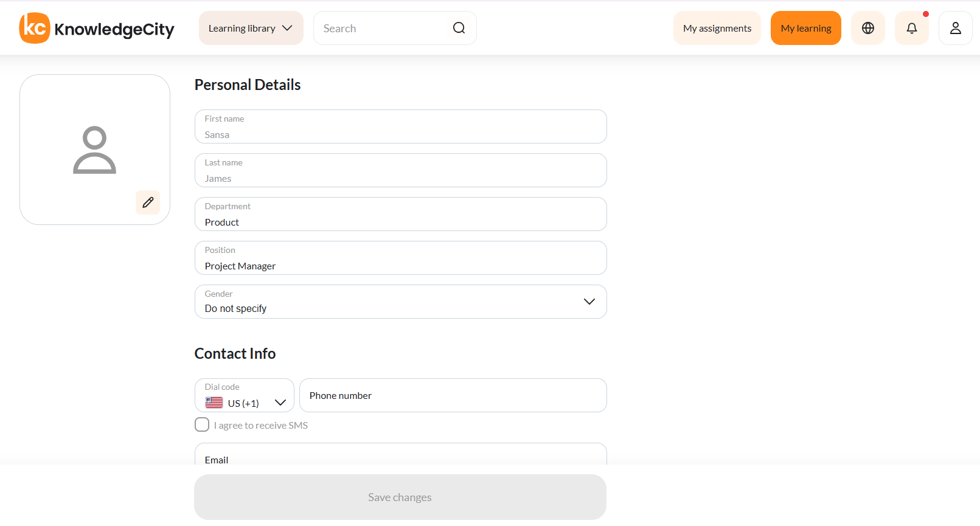Click the KnowledgeCity logo
Image resolution: width=980 pixels, height=526 pixels.
[x=97, y=28]
